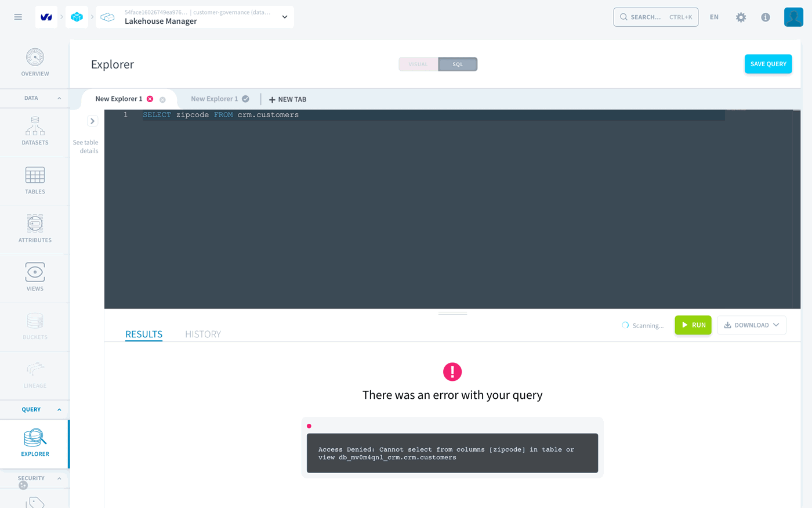
Task: Open the DOWNLOAD dropdown
Action: pos(752,325)
